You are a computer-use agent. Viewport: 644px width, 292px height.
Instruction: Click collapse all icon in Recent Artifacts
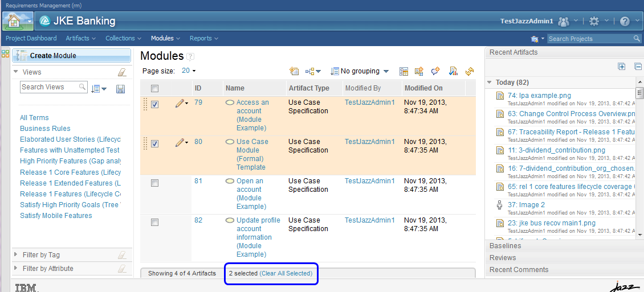click(x=637, y=67)
